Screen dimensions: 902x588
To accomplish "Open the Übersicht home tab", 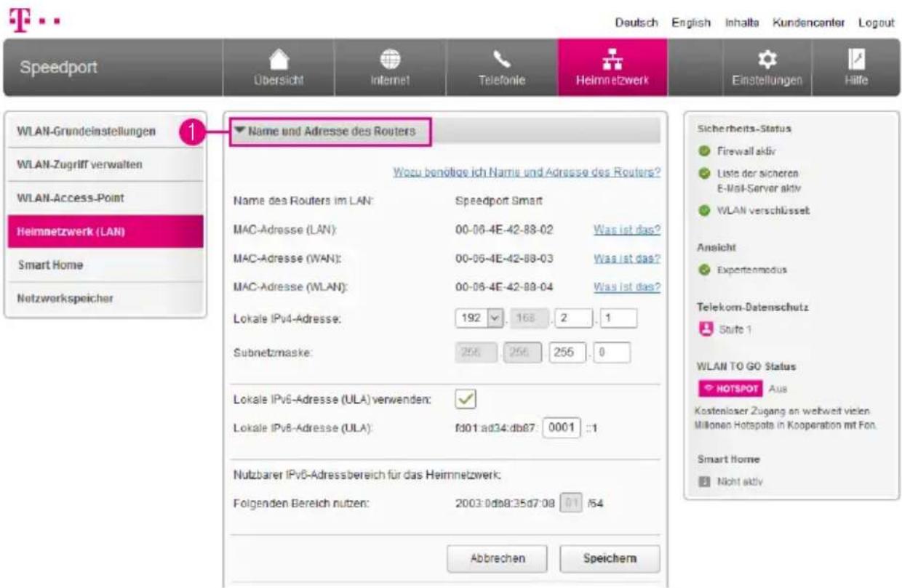I will point(280,68).
